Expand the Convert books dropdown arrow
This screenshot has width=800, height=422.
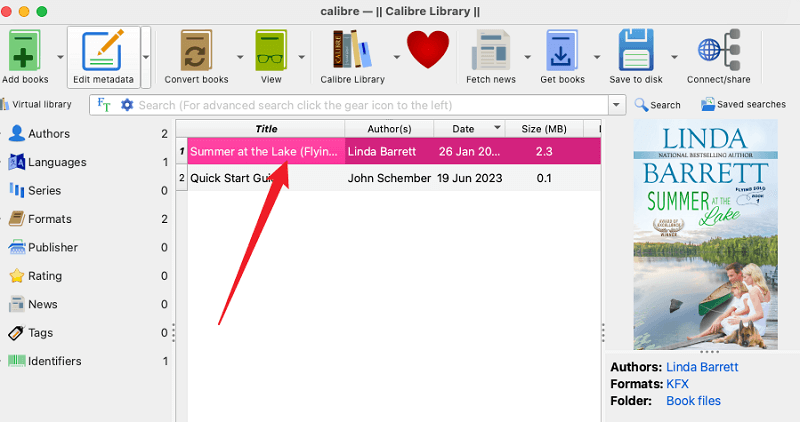pos(240,57)
